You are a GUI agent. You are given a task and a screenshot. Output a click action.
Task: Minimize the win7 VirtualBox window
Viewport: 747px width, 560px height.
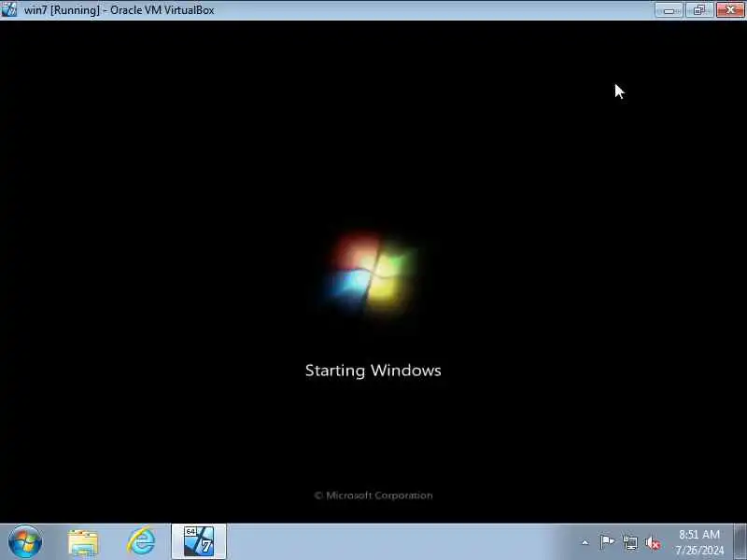669,9
